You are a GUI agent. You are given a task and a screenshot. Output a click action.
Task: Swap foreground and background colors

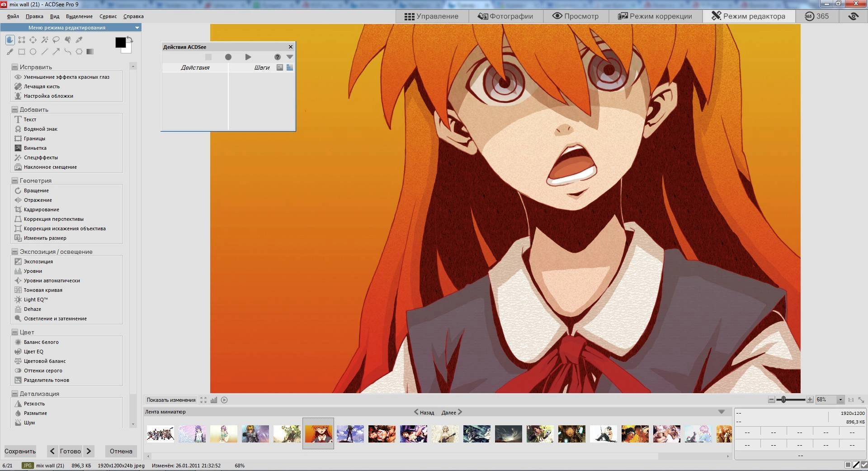130,40
